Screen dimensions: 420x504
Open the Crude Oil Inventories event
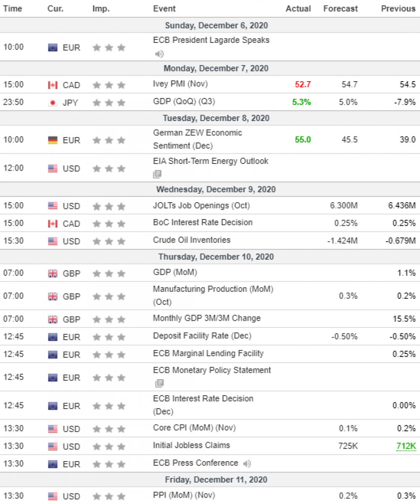click(x=192, y=240)
